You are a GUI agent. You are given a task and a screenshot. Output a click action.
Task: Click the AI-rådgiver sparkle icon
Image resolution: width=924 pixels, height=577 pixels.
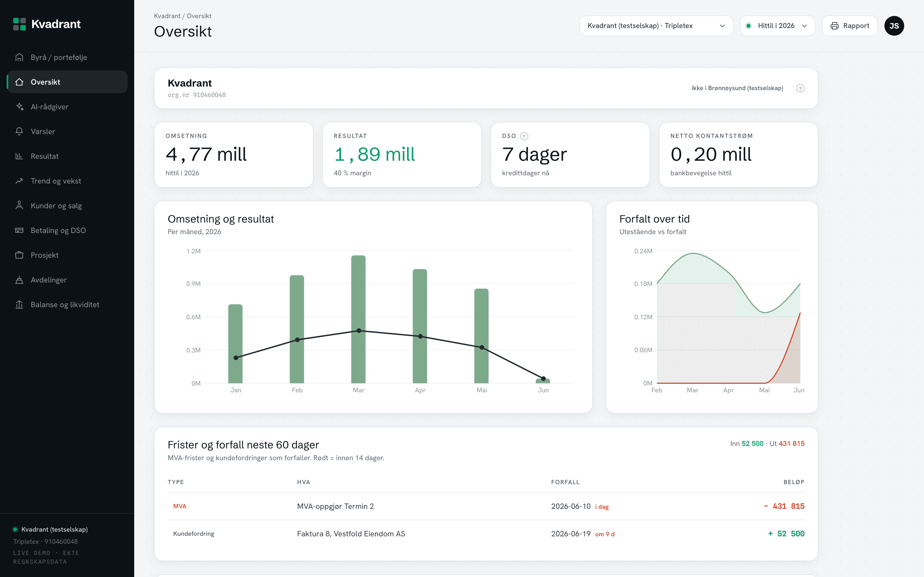tap(20, 107)
